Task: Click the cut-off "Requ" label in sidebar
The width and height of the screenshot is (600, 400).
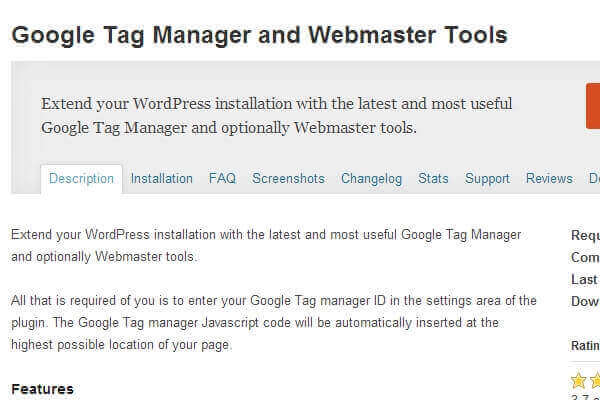Action: [585, 236]
